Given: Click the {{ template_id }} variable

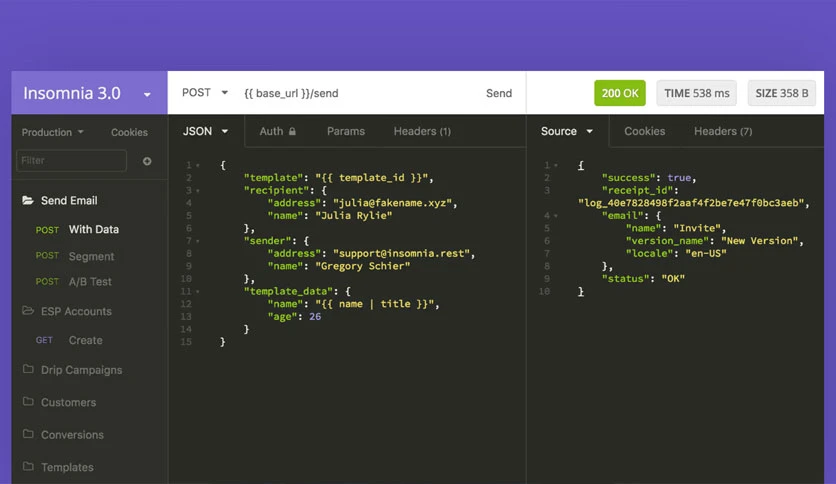Looking at the screenshot, I should point(372,178).
